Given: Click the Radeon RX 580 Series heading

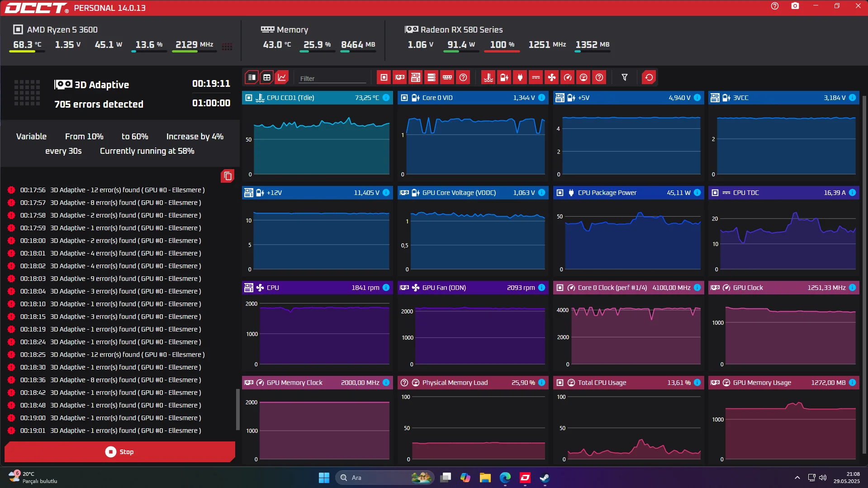Looking at the screenshot, I should point(462,30).
